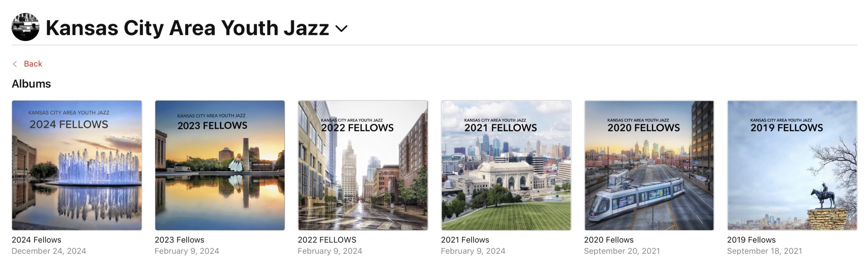Viewport: 868px width, 264px height.
Task: Click the "2022 FELLOWS" album title text
Action: 327,240
